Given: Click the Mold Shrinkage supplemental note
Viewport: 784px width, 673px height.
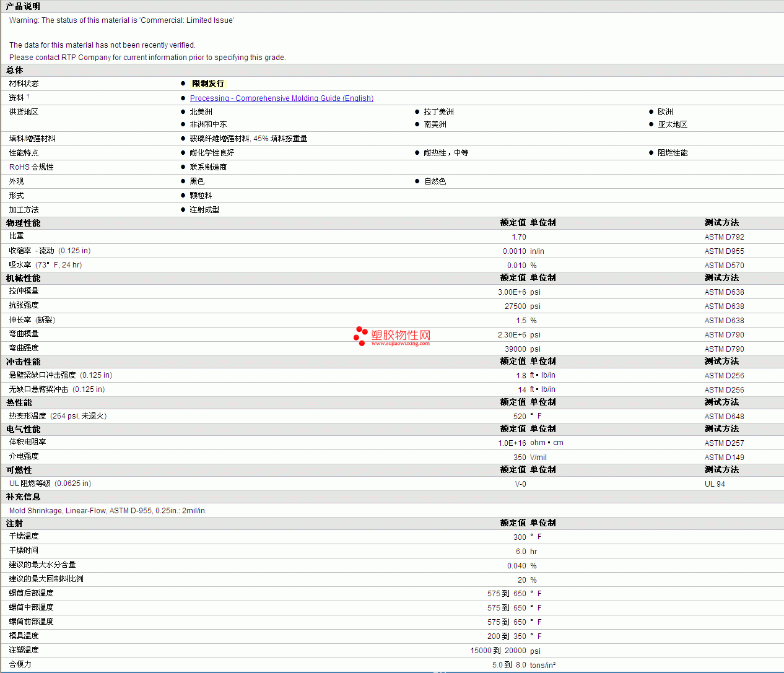Looking at the screenshot, I should [x=108, y=511].
